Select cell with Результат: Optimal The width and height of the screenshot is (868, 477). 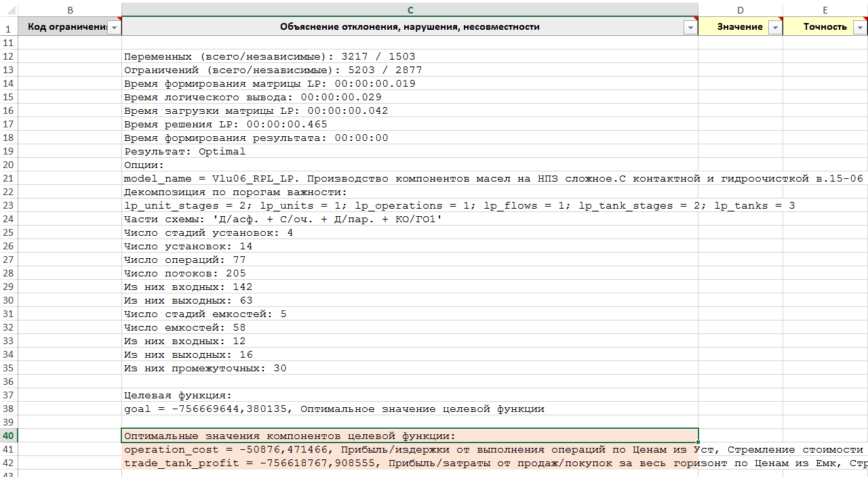point(410,151)
